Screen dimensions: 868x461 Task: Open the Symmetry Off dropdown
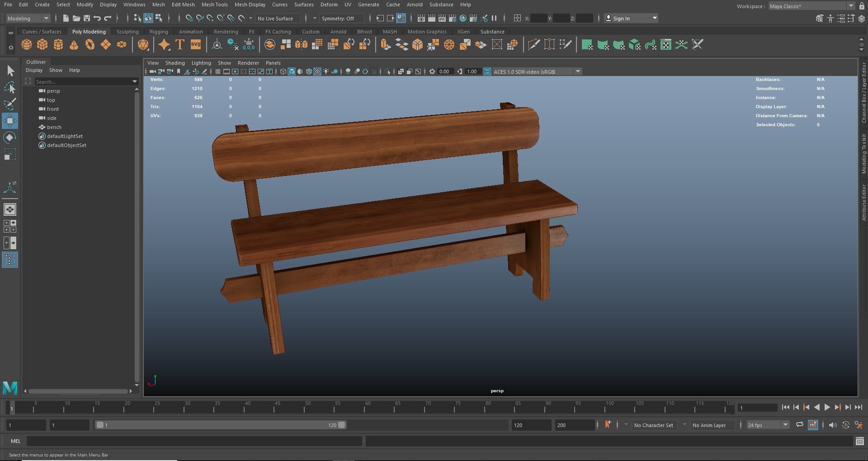pyautogui.click(x=341, y=19)
